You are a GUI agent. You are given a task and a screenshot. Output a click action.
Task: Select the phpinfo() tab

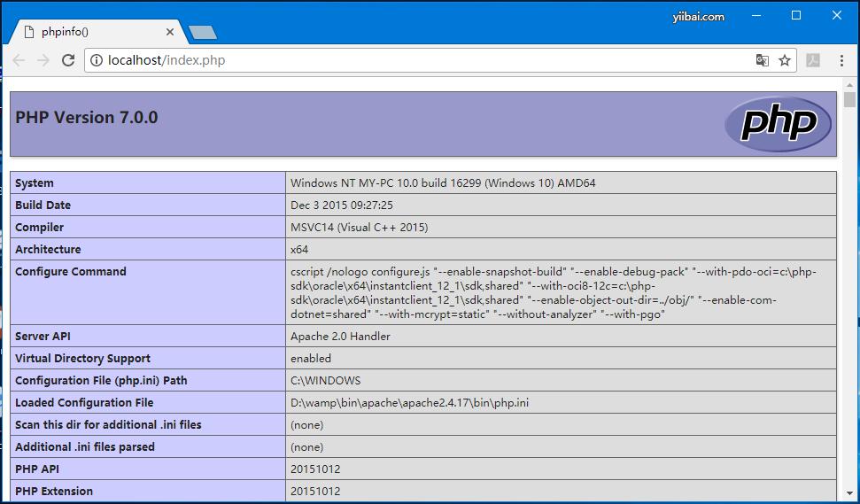[x=89, y=32]
